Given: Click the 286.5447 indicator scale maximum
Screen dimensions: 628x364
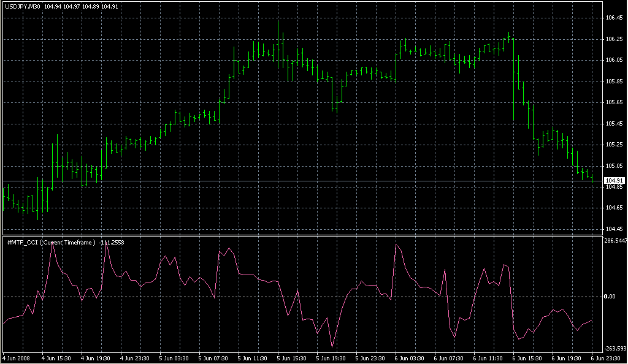Looking at the screenshot, I should [x=616, y=241].
